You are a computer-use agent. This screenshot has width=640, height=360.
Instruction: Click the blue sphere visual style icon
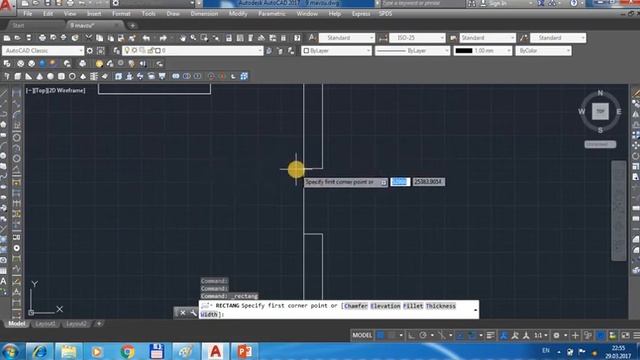[x=42, y=64]
